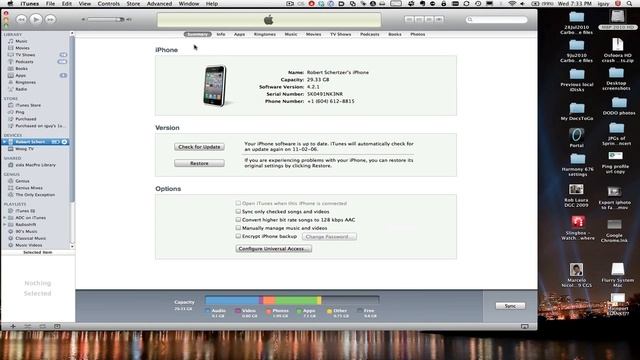Click the add playlist plus button
This screenshot has width=640, height=360.
[x=13, y=326]
